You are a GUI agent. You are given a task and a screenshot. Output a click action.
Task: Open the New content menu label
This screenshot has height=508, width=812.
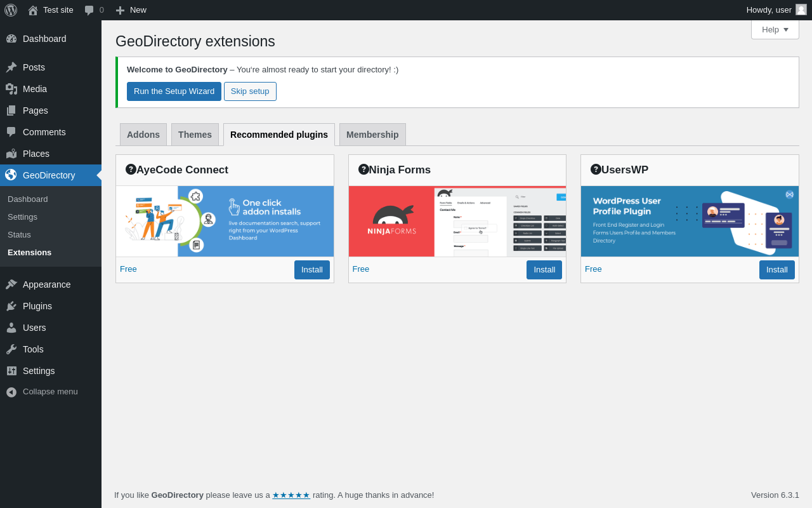click(x=138, y=10)
